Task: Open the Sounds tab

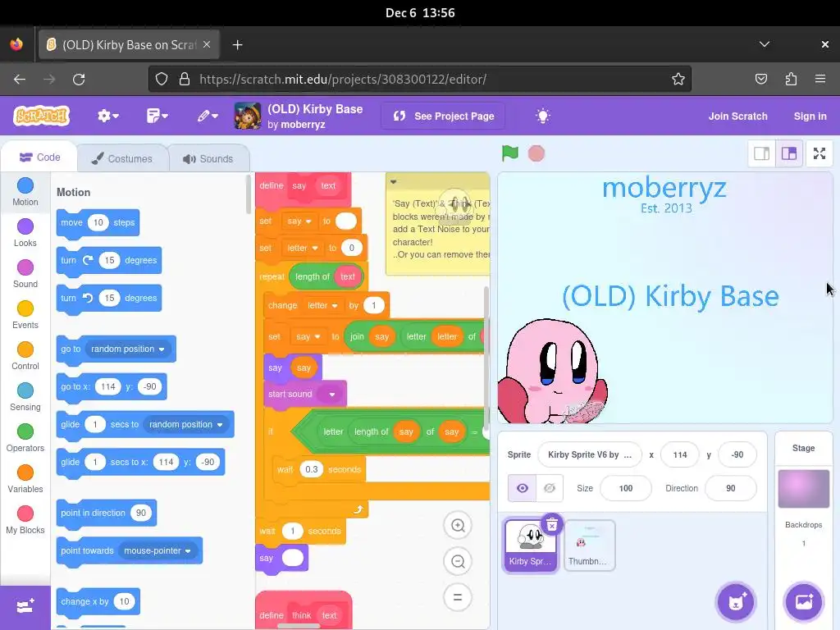Action: 208,158
